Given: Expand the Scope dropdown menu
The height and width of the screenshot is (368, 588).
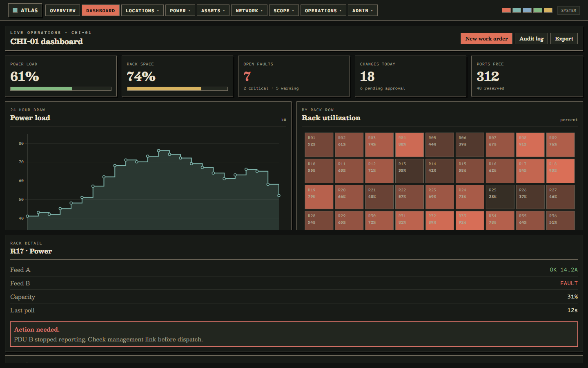Looking at the screenshot, I should point(284,10).
